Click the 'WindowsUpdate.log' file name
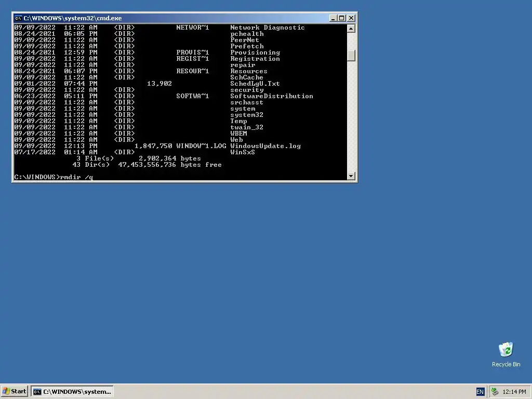 coord(265,146)
